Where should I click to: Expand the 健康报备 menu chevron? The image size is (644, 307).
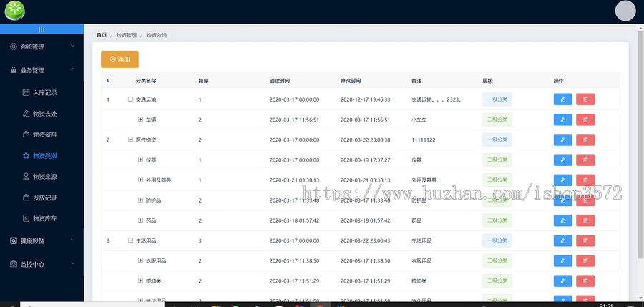tap(73, 240)
